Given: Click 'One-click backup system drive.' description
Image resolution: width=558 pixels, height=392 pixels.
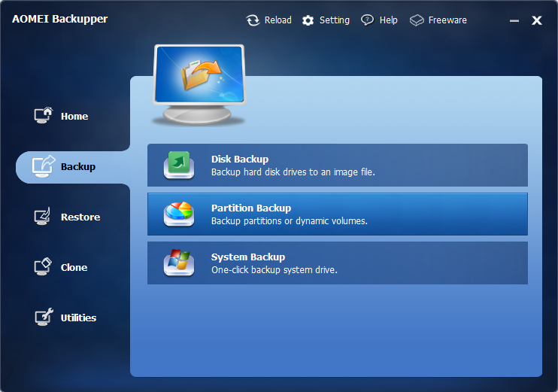Looking at the screenshot, I should (x=274, y=270).
